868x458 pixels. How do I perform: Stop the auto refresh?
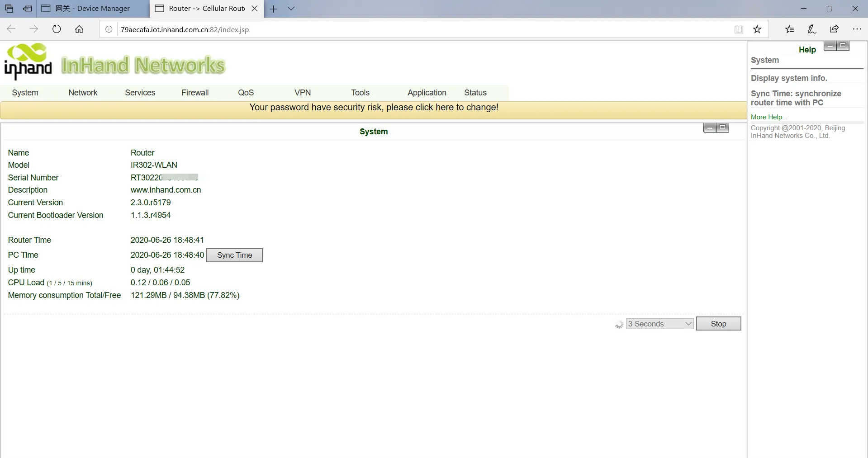(x=718, y=324)
